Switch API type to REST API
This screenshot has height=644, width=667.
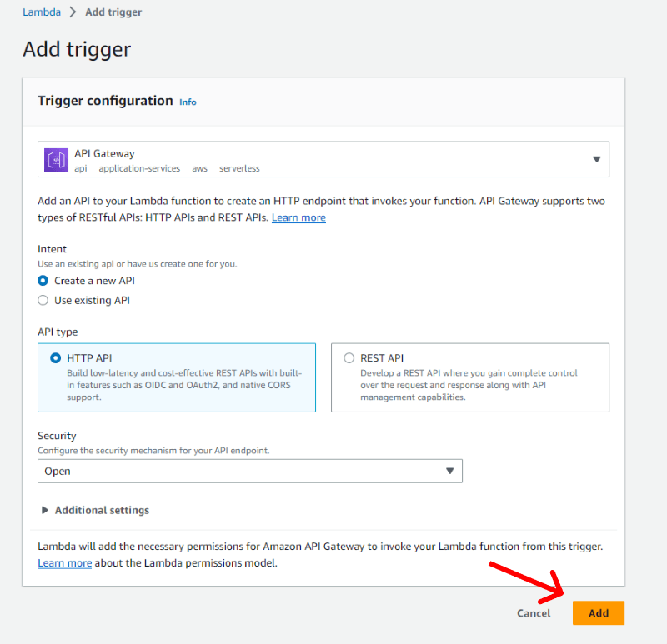(x=349, y=357)
